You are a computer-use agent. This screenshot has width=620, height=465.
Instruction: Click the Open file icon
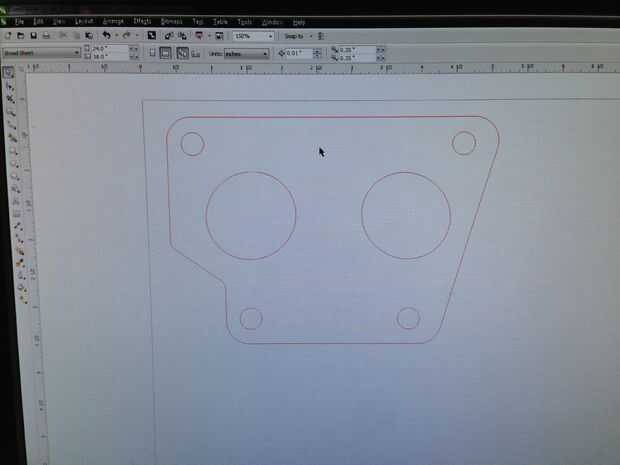point(21,36)
